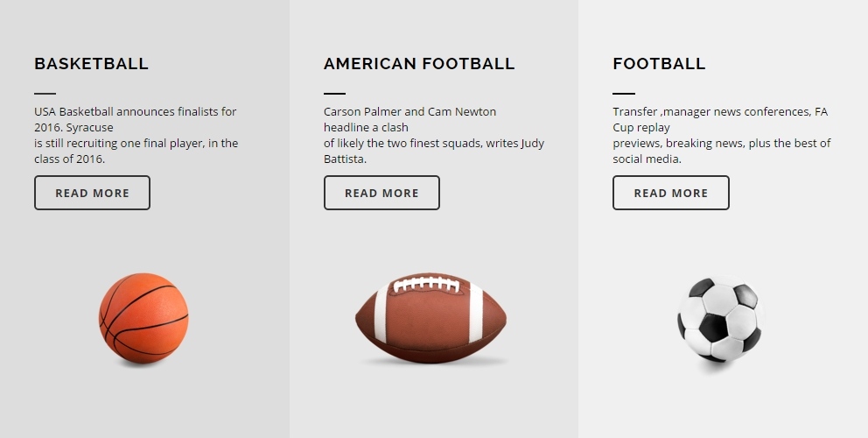Click the divider line below BASKETBALL
868x438 pixels.
(45, 93)
